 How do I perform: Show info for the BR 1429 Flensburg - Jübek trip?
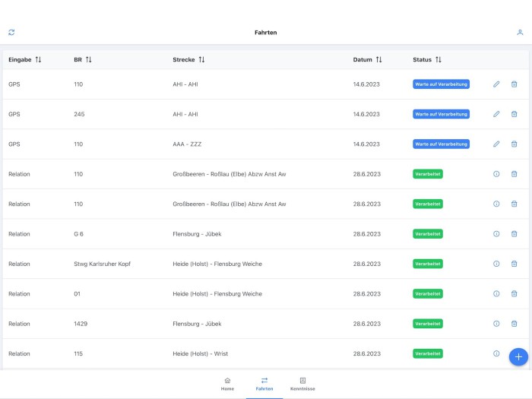pyautogui.click(x=496, y=323)
